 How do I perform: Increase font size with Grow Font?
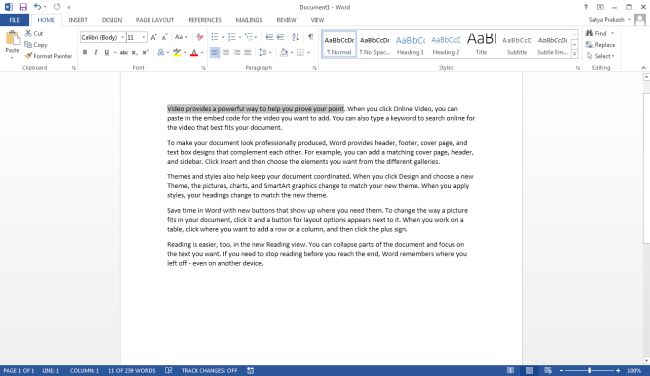(x=153, y=37)
